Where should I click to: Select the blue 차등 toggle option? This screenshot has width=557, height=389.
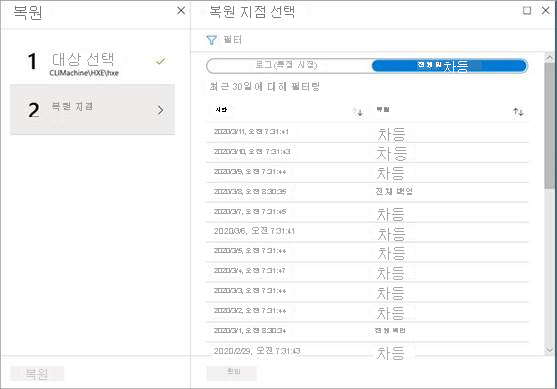click(x=449, y=66)
